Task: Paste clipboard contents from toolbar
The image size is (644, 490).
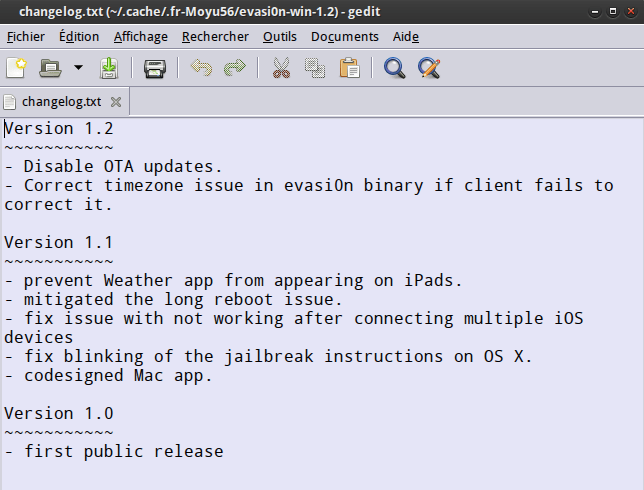Action: coord(350,68)
